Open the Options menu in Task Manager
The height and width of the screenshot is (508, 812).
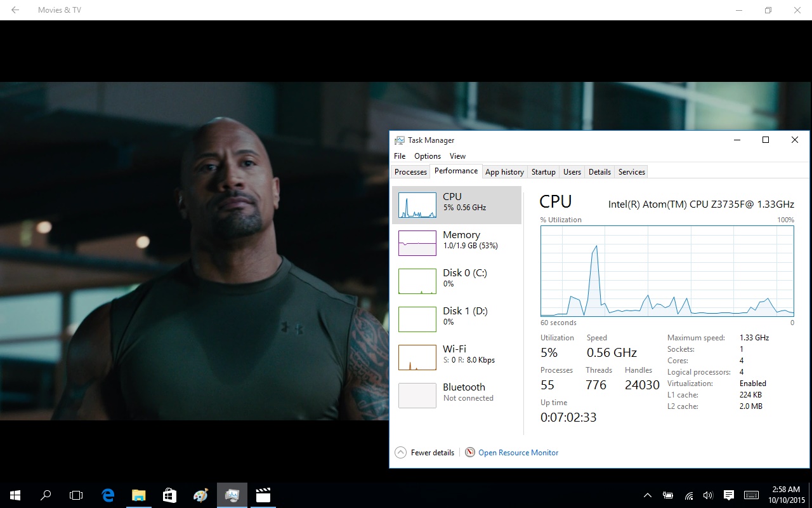(428, 156)
